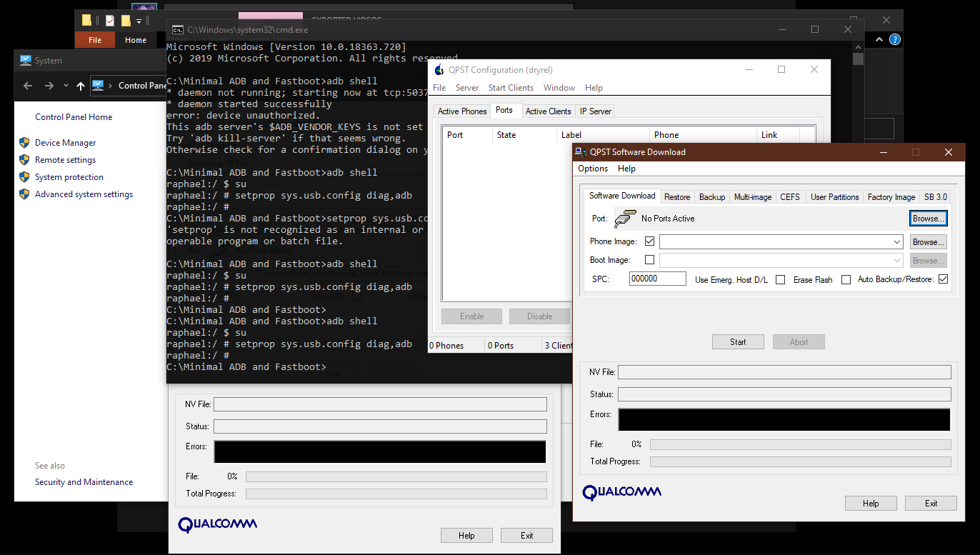Click the Total Progress bar in front window

pos(800,462)
